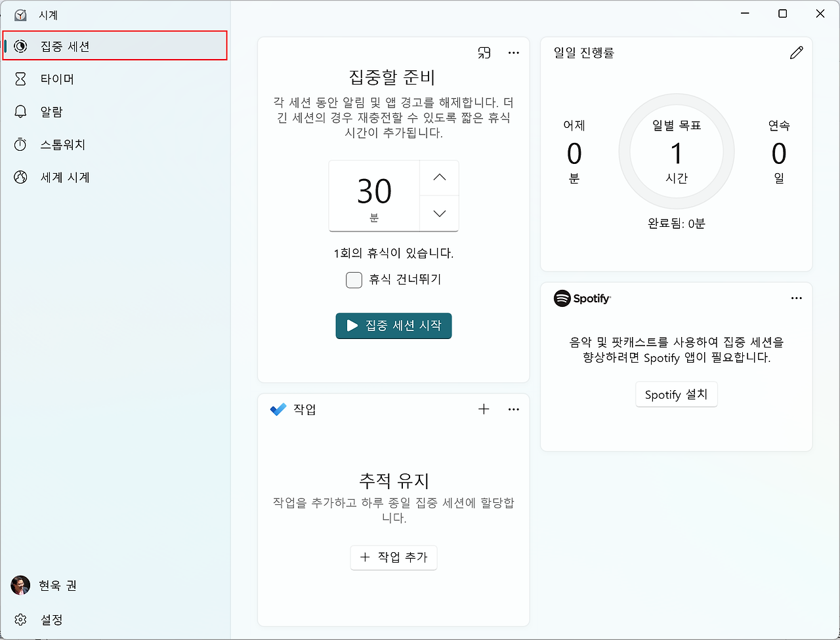The height and width of the screenshot is (640, 840).
Task: Check 휴식 건너뛰기 to skip breaks
Action: 354,280
